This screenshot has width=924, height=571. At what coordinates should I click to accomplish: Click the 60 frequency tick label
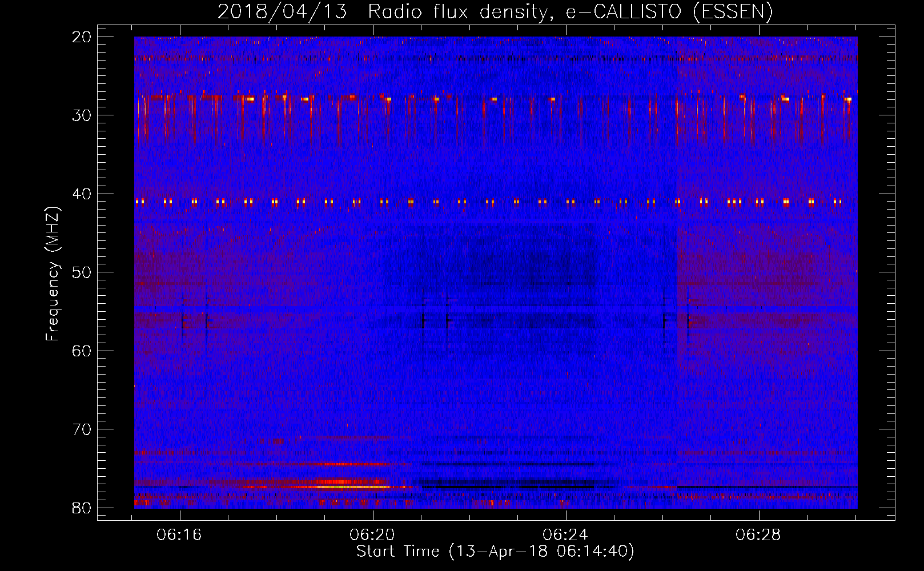pos(82,351)
